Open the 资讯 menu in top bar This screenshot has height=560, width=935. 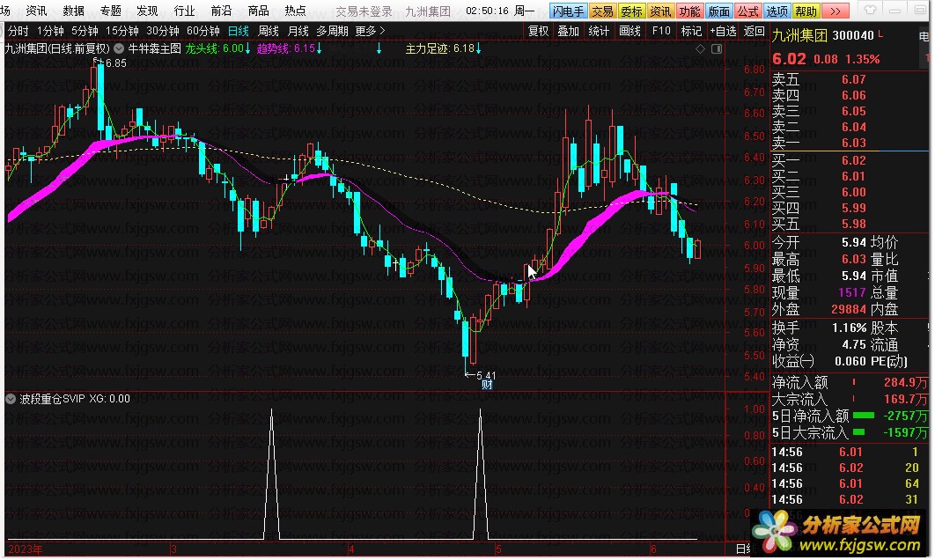pyautogui.click(x=36, y=11)
